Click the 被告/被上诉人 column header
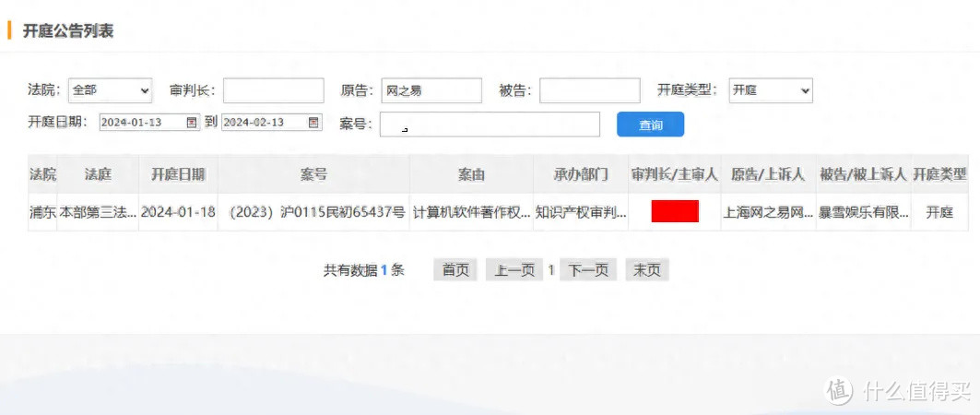This screenshot has height=415, width=980. (863, 174)
